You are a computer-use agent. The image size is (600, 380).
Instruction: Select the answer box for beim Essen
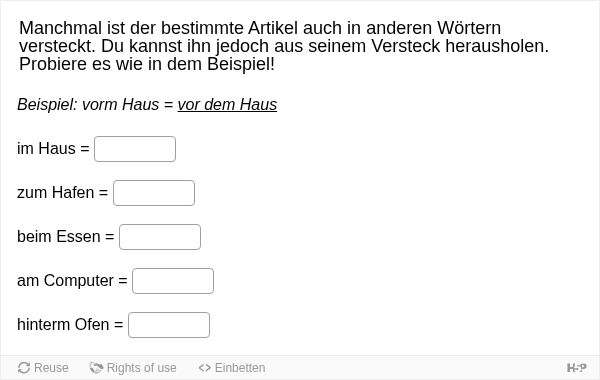(160, 237)
